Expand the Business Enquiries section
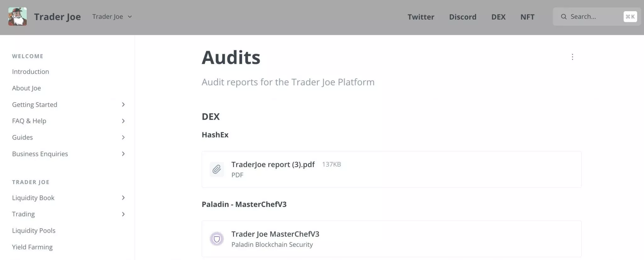 pos(123,154)
